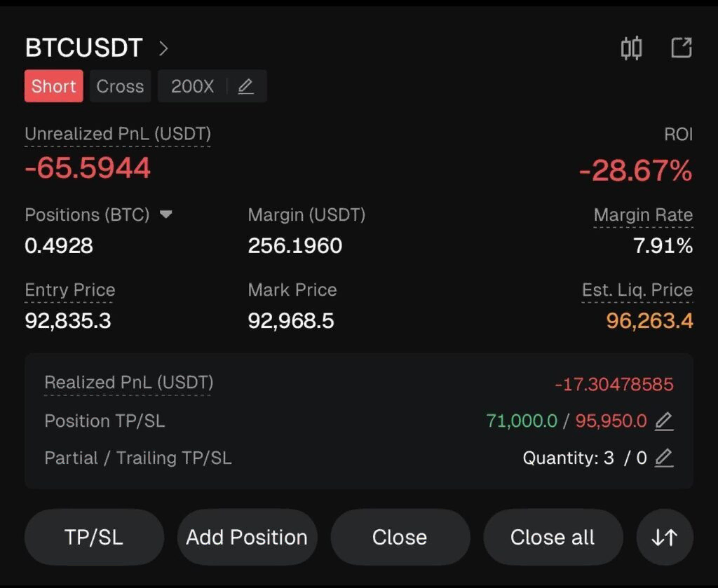Viewport: 718px width, 588px height.
Task: Edit Position TP/SL pencil icon
Action: point(663,421)
